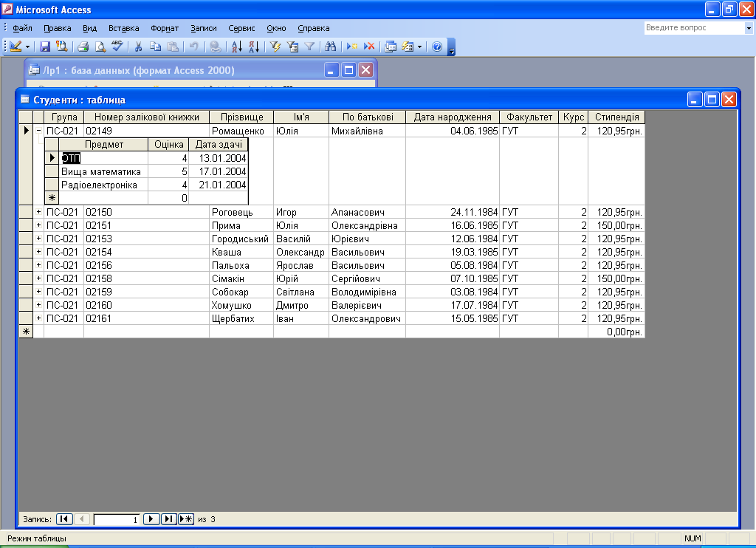Sort descending Я-A icon

[x=254, y=47]
